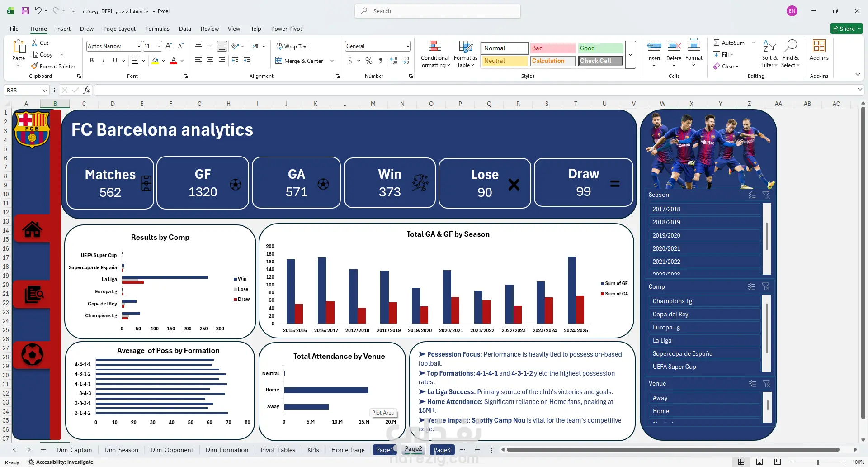Screen dimensions: 868x467
Task: Open the Name Box dropdown
Action: click(x=44, y=91)
